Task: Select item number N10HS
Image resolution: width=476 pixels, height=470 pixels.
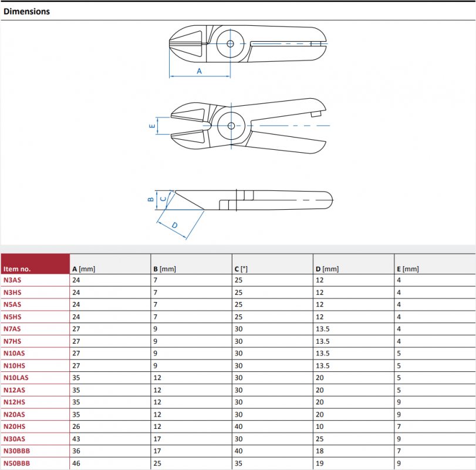Action: click(14, 366)
